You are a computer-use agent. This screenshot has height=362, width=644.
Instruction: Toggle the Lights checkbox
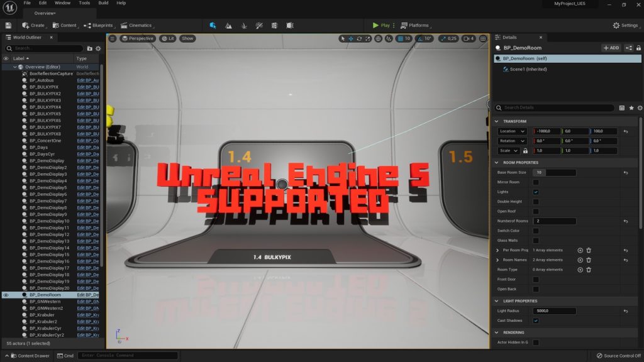[x=536, y=192]
